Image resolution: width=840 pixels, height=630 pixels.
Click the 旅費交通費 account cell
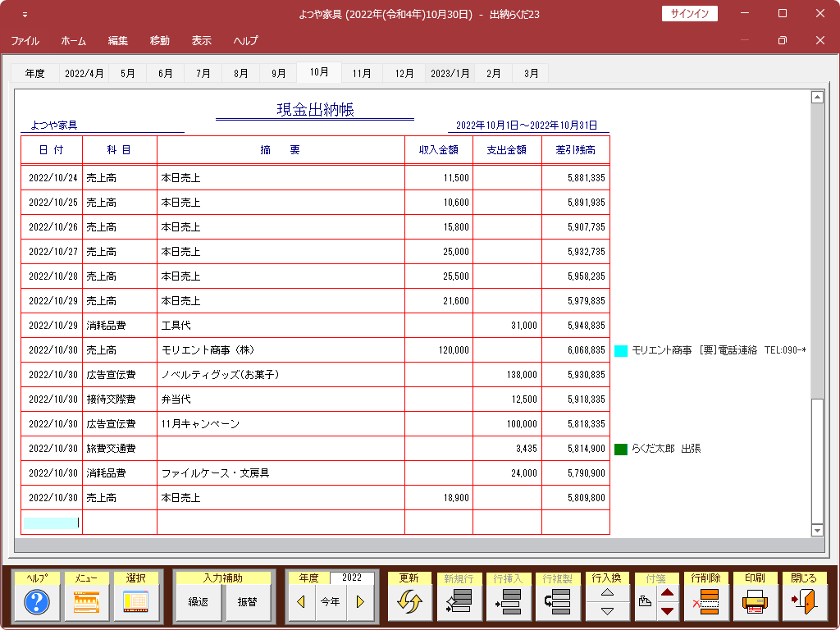[x=120, y=449]
